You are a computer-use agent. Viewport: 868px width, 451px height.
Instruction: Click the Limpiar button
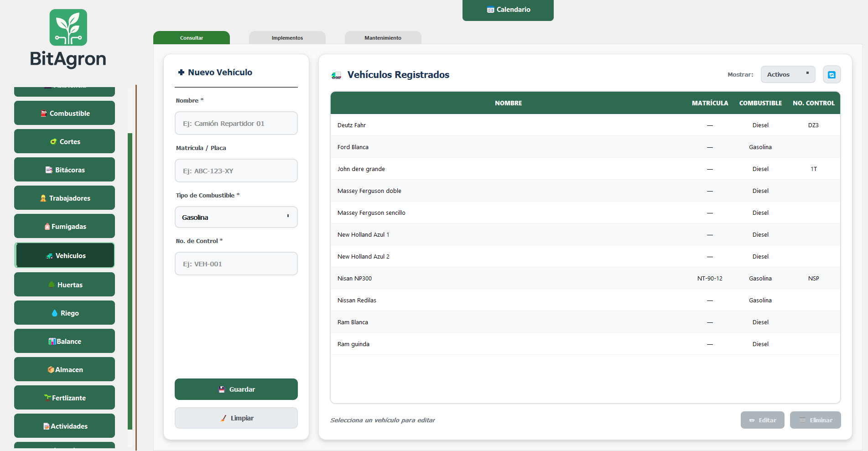(236, 418)
